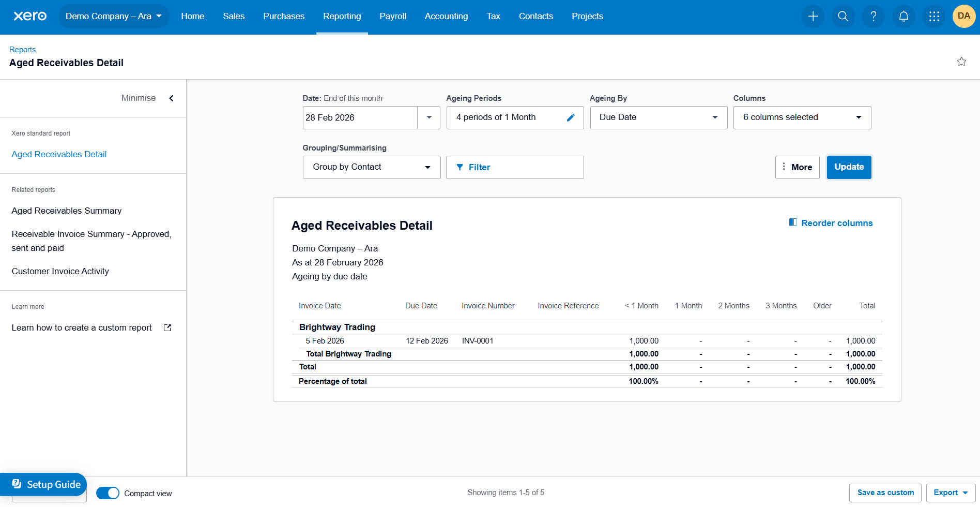
Task: Click the 3 Months column header
Action: (x=781, y=306)
